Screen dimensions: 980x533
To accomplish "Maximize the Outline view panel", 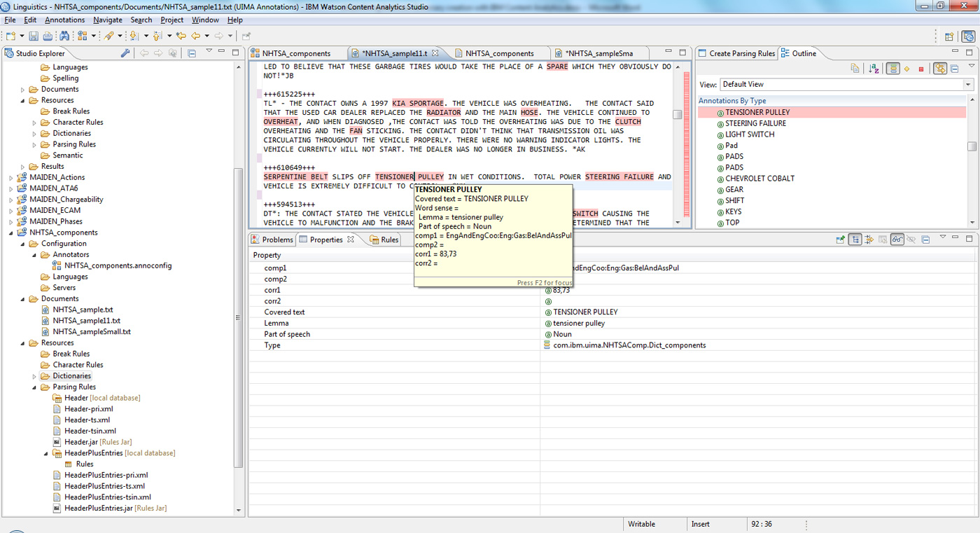I will pyautogui.click(x=969, y=53).
